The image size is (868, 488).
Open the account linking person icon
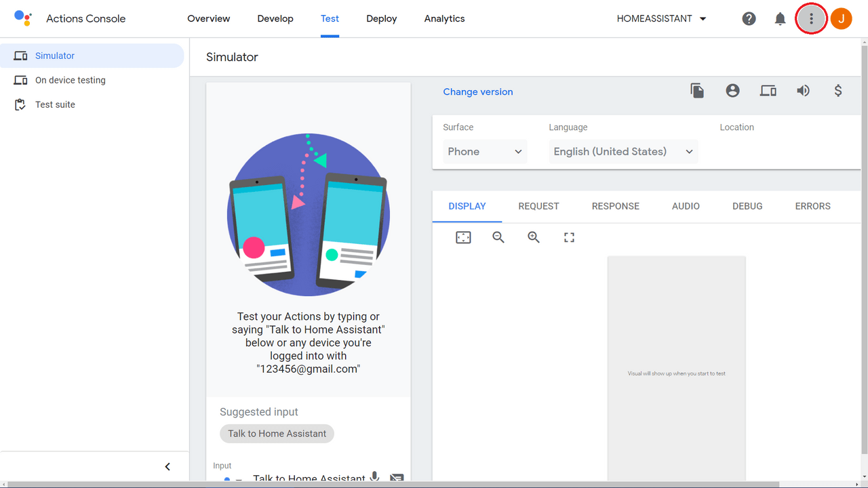[x=732, y=91]
